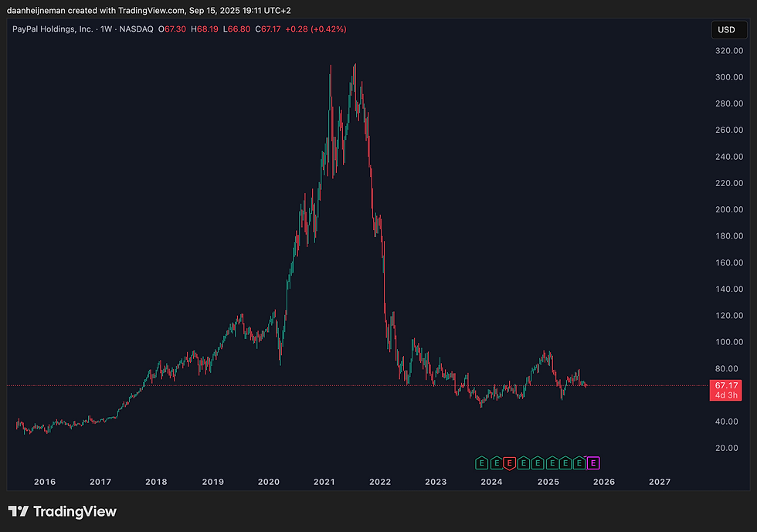Click the 160.00 price axis label
The height and width of the screenshot is (532, 757).
(x=729, y=263)
